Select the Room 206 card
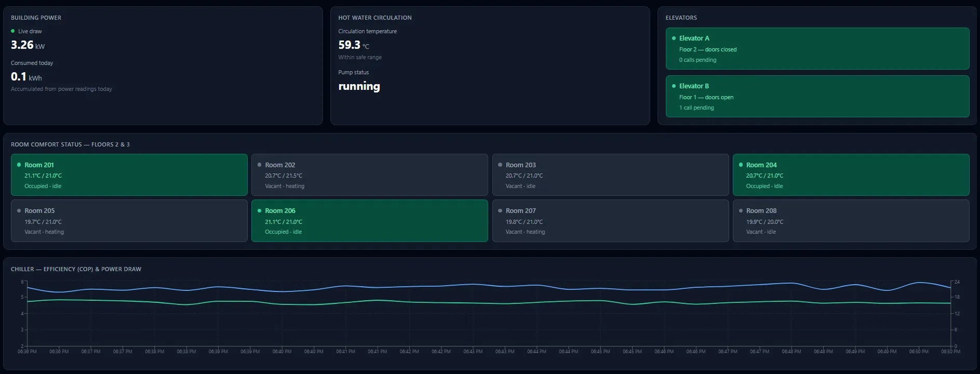The image size is (980, 374). coord(369,221)
